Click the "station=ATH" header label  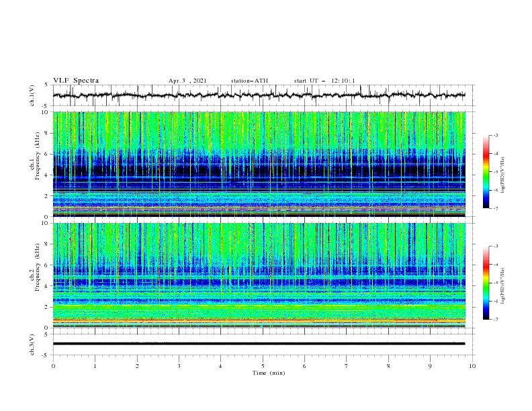pos(249,81)
